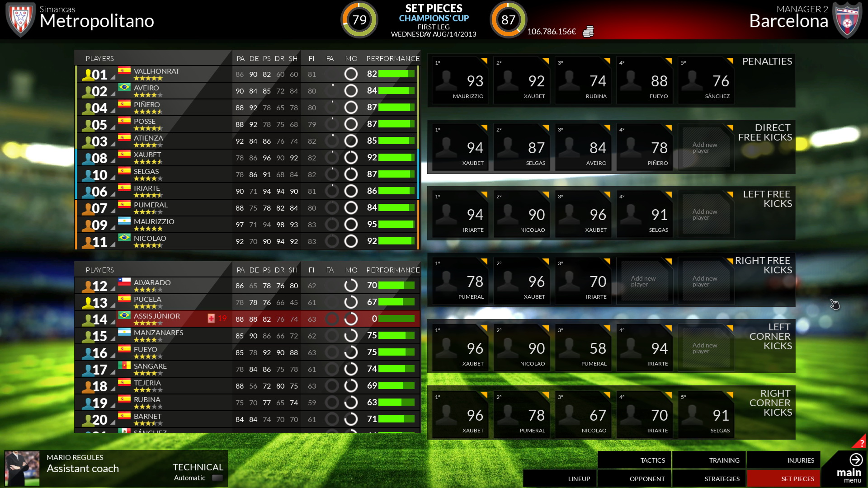Toggle Xaubet's MO circle indicator
This screenshot has width=868, height=488.
tap(351, 157)
